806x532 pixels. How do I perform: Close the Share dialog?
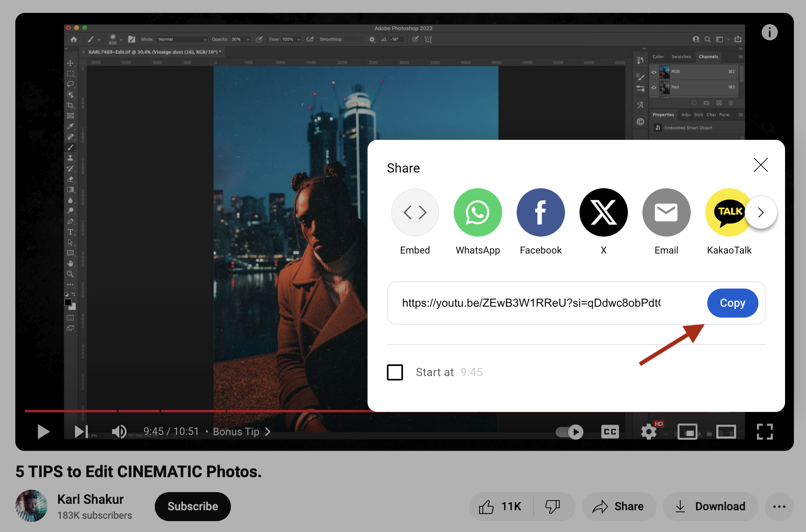coord(760,165)
